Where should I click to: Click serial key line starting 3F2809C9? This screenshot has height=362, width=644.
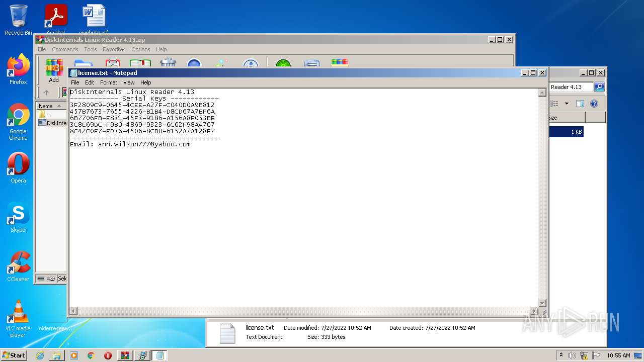142,105
